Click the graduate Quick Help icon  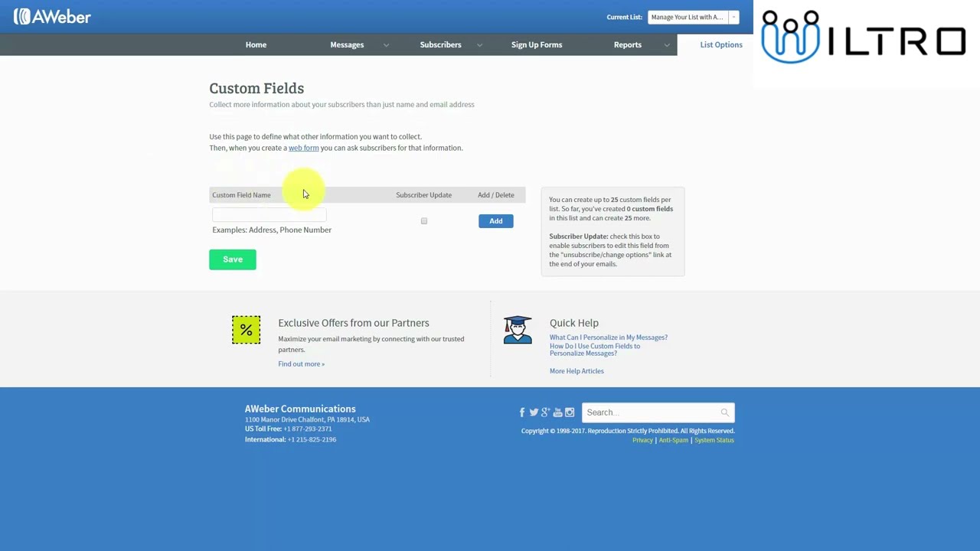tap(518, 330)
